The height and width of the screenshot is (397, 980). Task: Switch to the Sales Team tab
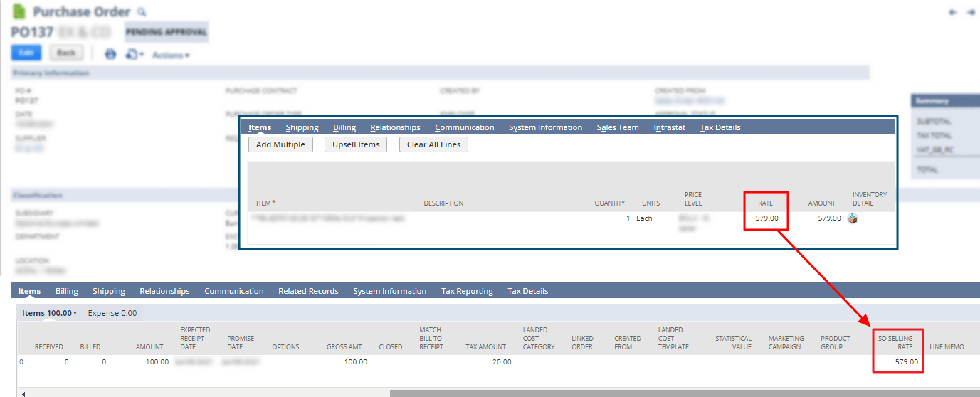point(618,127)
